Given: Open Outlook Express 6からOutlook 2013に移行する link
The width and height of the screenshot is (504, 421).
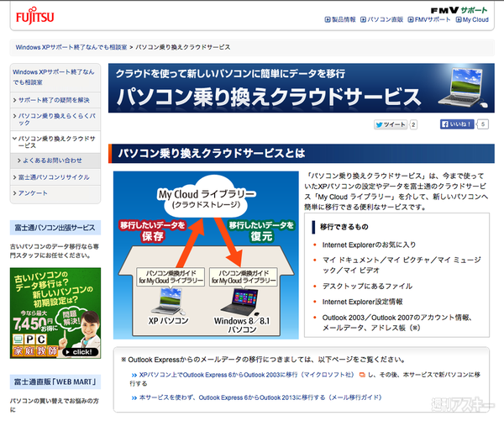Looking at the screenshot, I should click(260, 397).
